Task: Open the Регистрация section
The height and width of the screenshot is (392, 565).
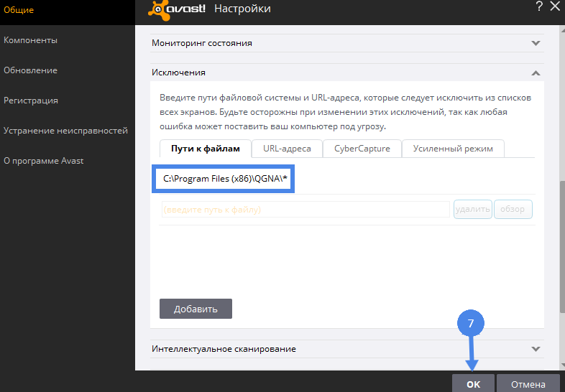Action: coord(31,101)
